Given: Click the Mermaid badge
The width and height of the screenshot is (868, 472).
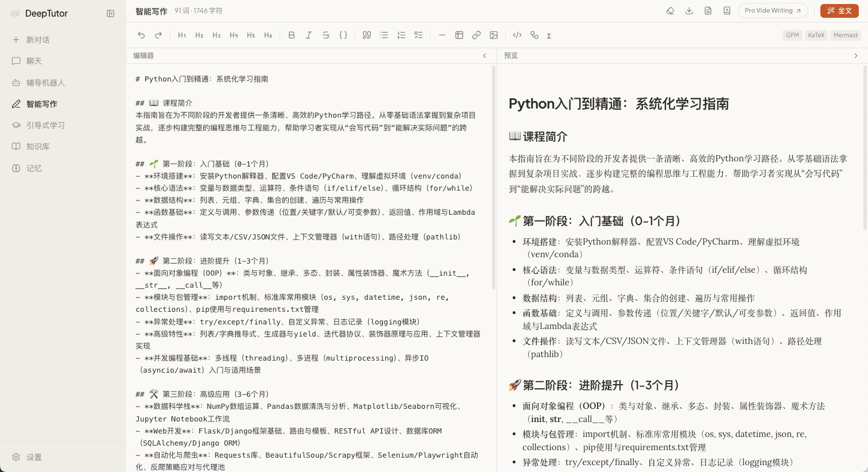Looking at the screenshot, I should pyautogui.click(x=845, y=35).
